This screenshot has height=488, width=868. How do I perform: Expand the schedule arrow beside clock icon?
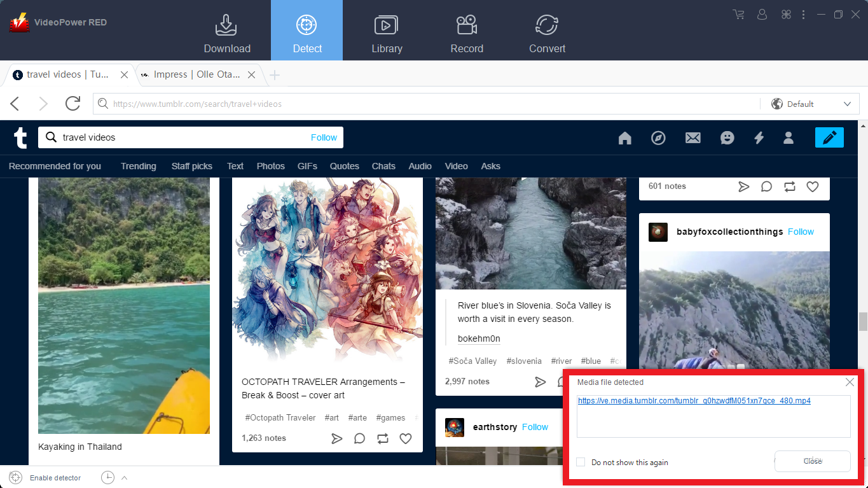tap(125, 478)
